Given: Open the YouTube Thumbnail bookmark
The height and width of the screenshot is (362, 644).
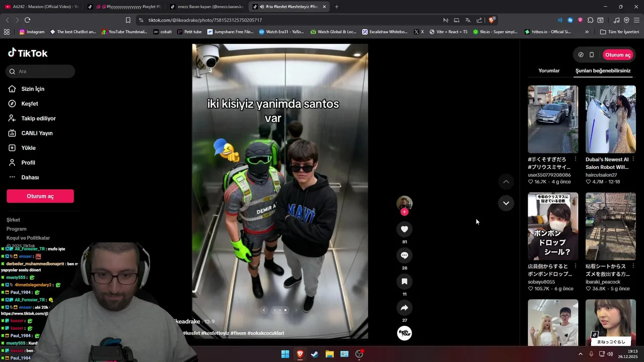Looking at the screenshot, I should (x=124, y=32).
